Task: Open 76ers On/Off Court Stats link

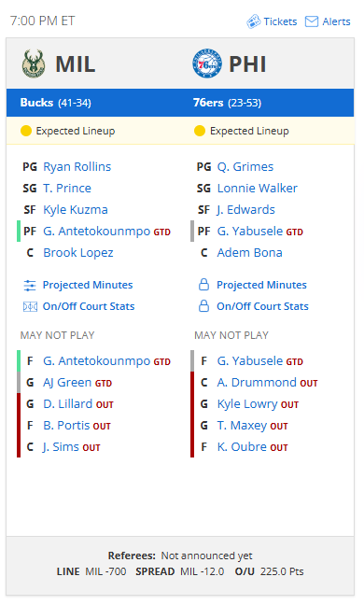Action: coord(262,306)
